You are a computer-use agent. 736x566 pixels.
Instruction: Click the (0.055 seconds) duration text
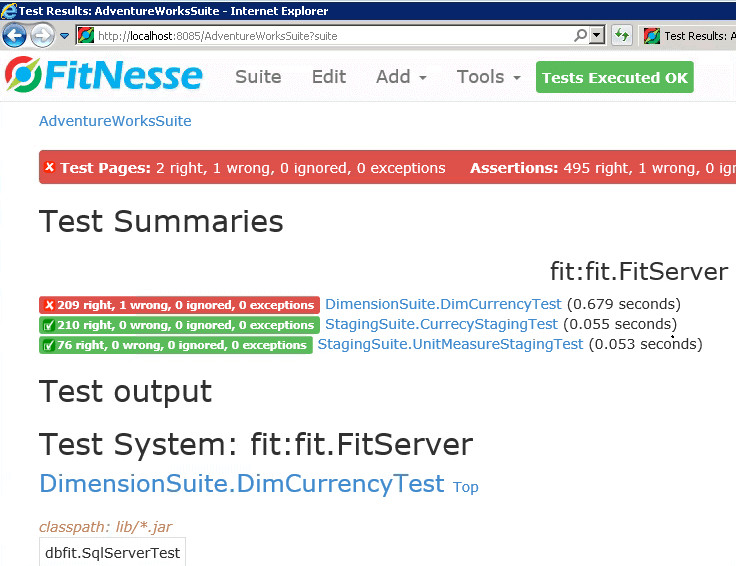620,324
